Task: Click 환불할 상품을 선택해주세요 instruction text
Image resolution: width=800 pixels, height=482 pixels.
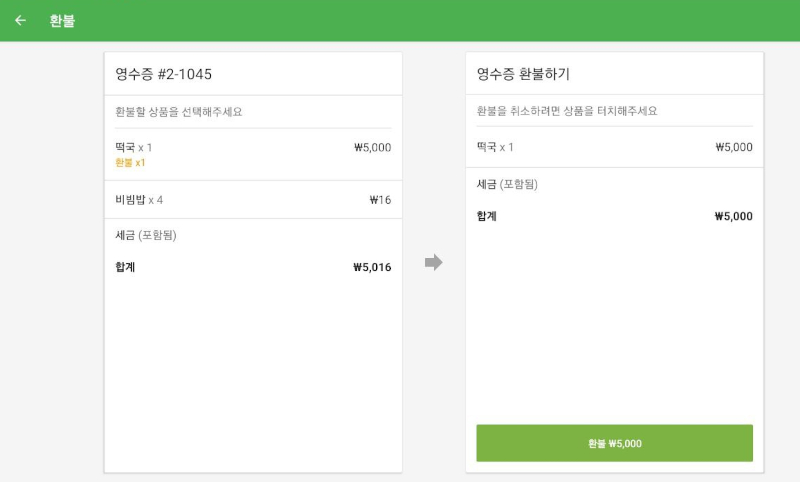Action: [179, 112]
